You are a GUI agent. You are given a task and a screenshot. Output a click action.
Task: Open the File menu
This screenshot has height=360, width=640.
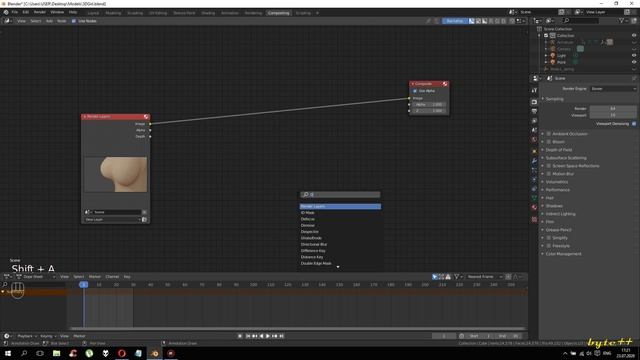tap(15, 12)
